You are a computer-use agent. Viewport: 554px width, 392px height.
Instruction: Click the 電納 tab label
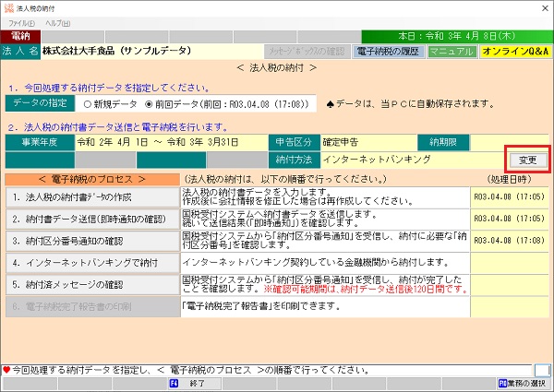(20, 36)
